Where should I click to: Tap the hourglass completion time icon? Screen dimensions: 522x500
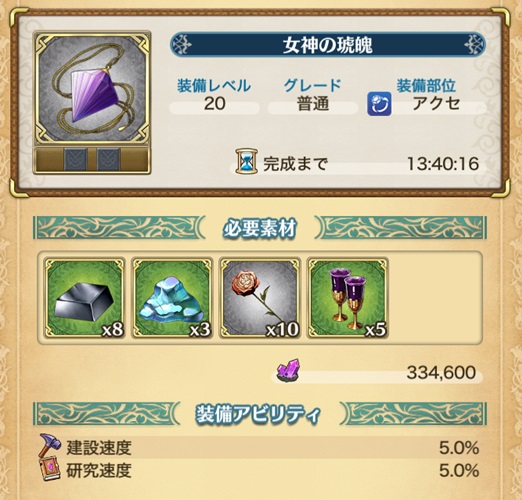tap(247, 162)
